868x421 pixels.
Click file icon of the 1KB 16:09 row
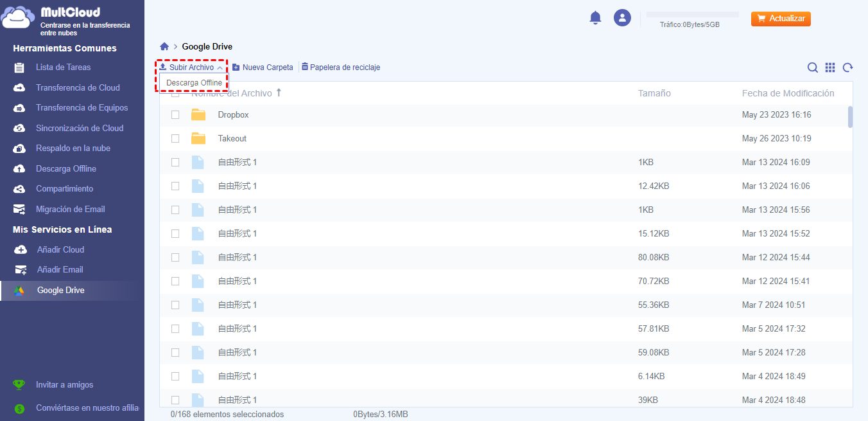click(x=198, y=162)
